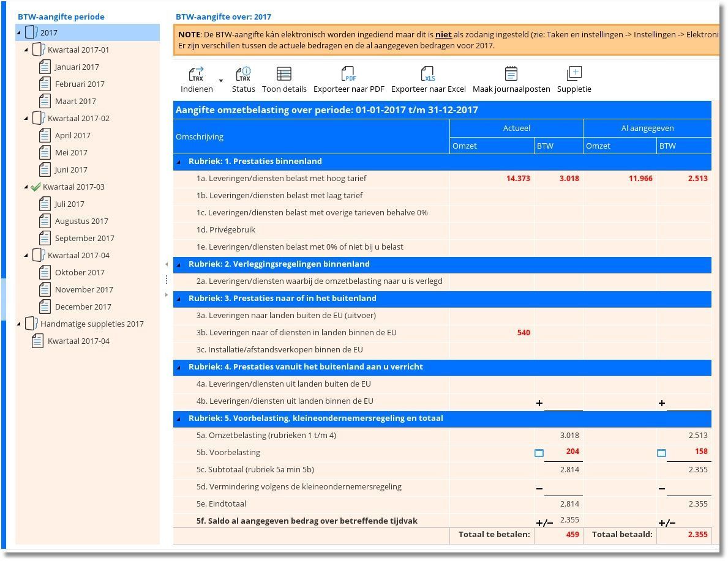Select the checked Kwartaal 2017-03 period

tap(73, 187)
